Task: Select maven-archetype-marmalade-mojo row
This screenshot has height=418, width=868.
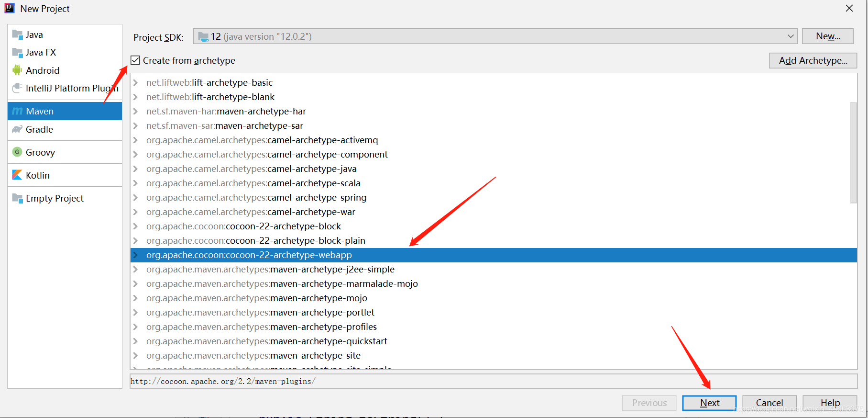Action: click(494, 283)
